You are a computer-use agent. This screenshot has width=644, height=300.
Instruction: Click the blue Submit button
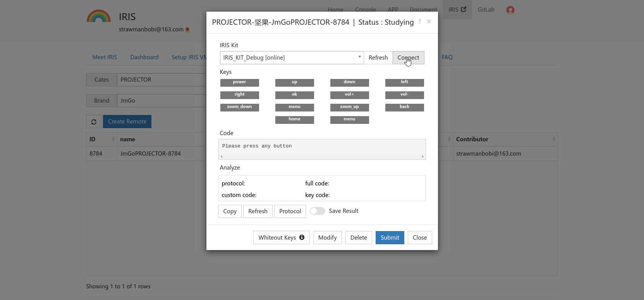click(x=390, y=238)
